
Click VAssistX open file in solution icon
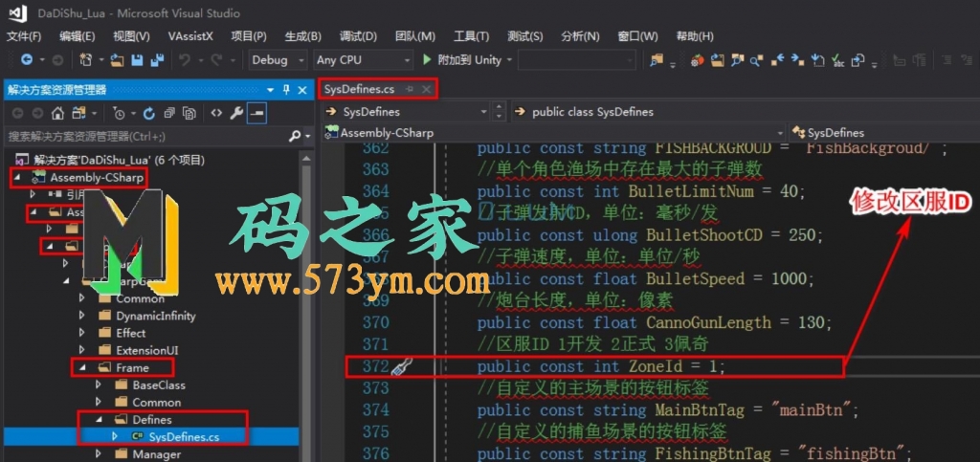718,60
